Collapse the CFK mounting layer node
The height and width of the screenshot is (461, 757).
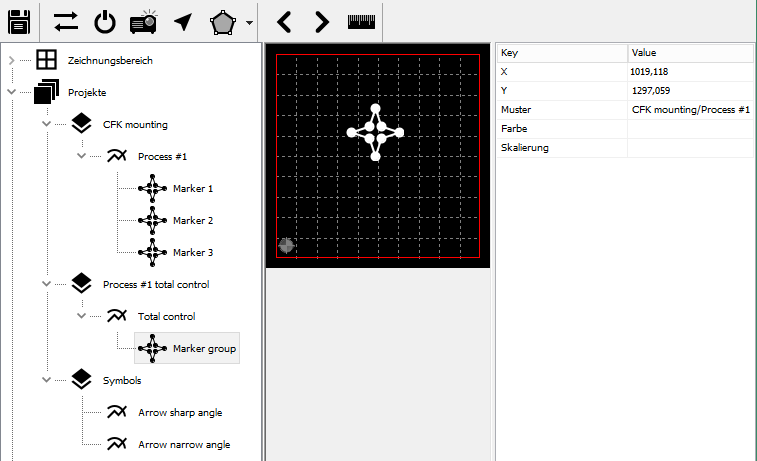click(x=46, y=124)
